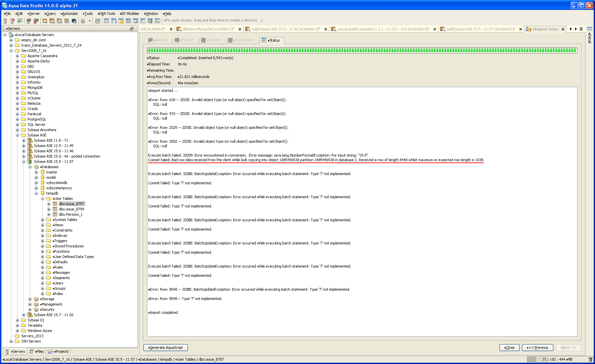Open the Automate menu
Image resolution: width=595 pixels, height=364 pixels.
click(x=69, y=14)
